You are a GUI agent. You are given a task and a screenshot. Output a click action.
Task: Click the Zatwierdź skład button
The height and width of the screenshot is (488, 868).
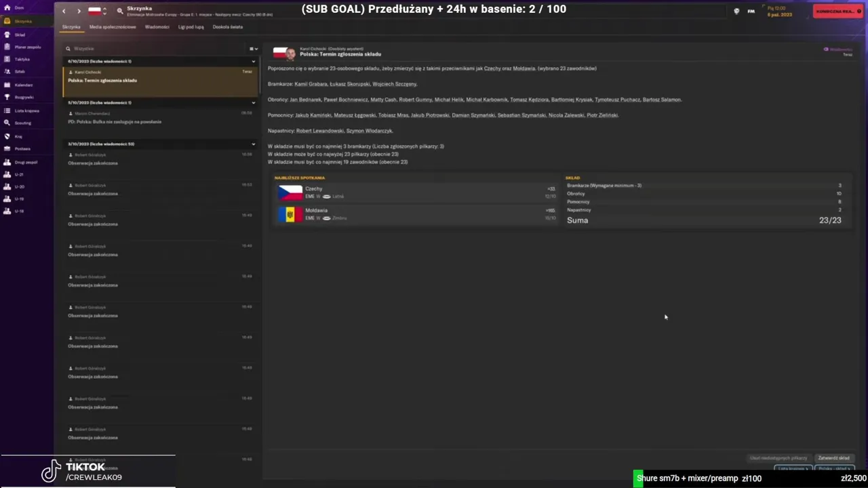(833, 458)
